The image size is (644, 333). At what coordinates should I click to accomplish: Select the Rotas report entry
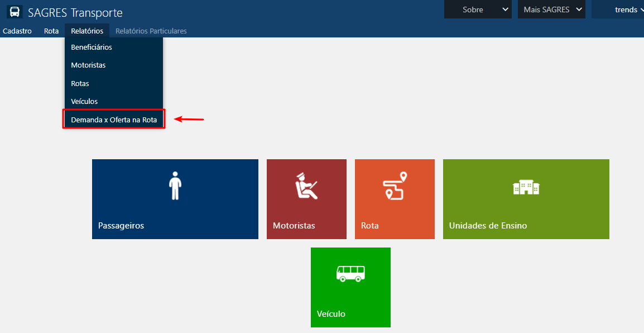click(80, 83)
